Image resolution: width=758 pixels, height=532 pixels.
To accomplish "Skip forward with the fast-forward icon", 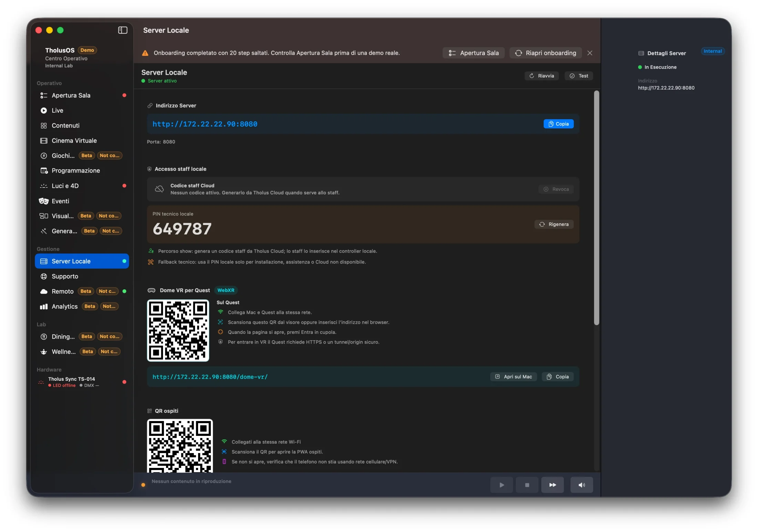I will tap(552, 485).
